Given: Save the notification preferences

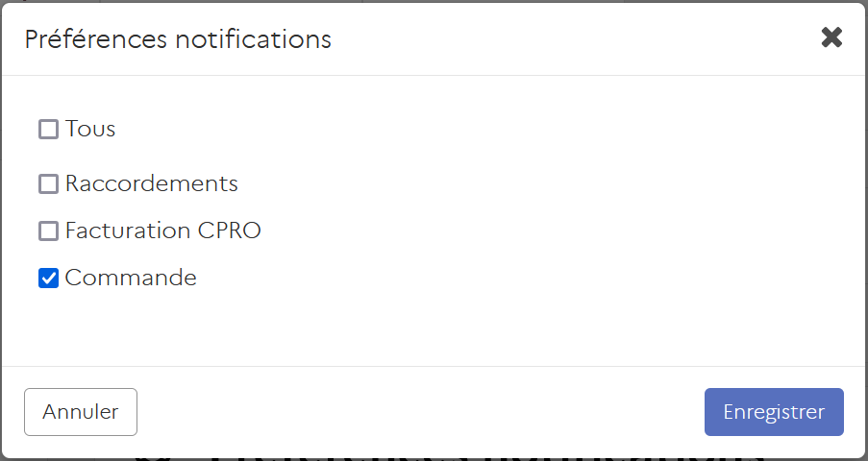Looking at the screenshot, I should (774, 412).
